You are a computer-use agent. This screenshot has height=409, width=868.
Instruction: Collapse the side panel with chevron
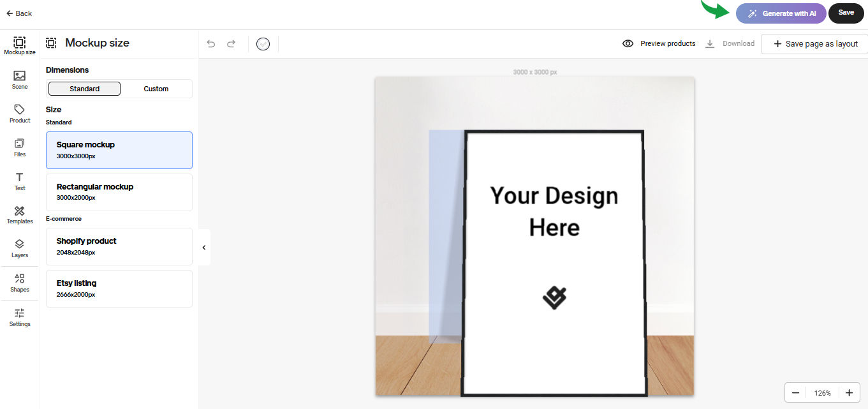tap(204, 248)
